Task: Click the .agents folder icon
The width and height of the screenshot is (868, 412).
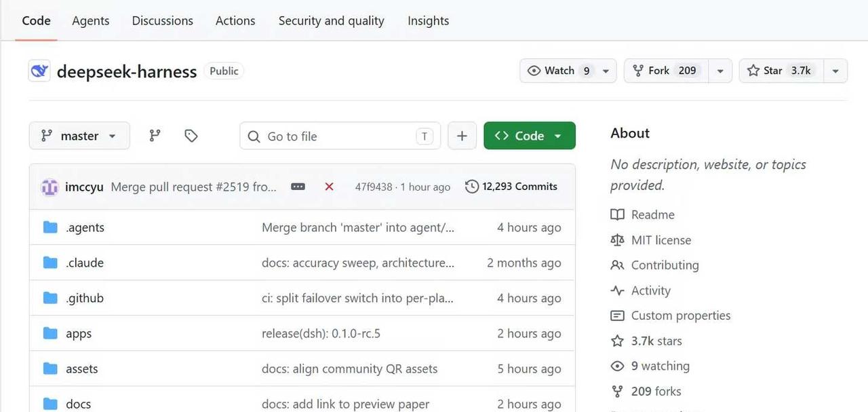Action: tap(50, 227)
